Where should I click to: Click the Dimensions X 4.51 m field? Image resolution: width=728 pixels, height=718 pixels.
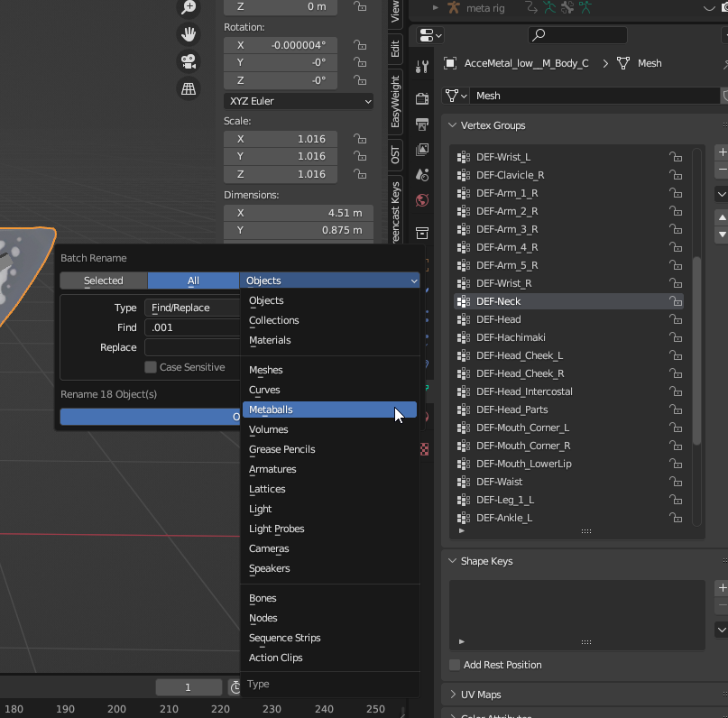click(299, 213)
